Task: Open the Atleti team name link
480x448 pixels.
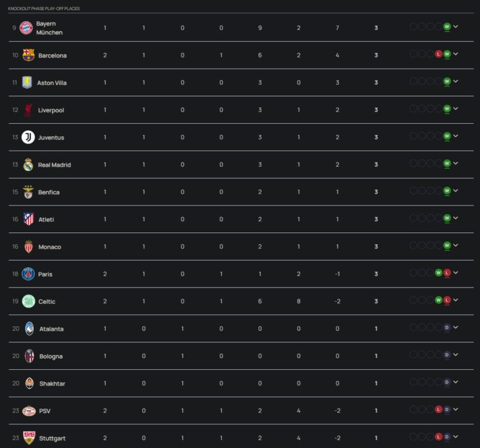Action: coord(46,220)
